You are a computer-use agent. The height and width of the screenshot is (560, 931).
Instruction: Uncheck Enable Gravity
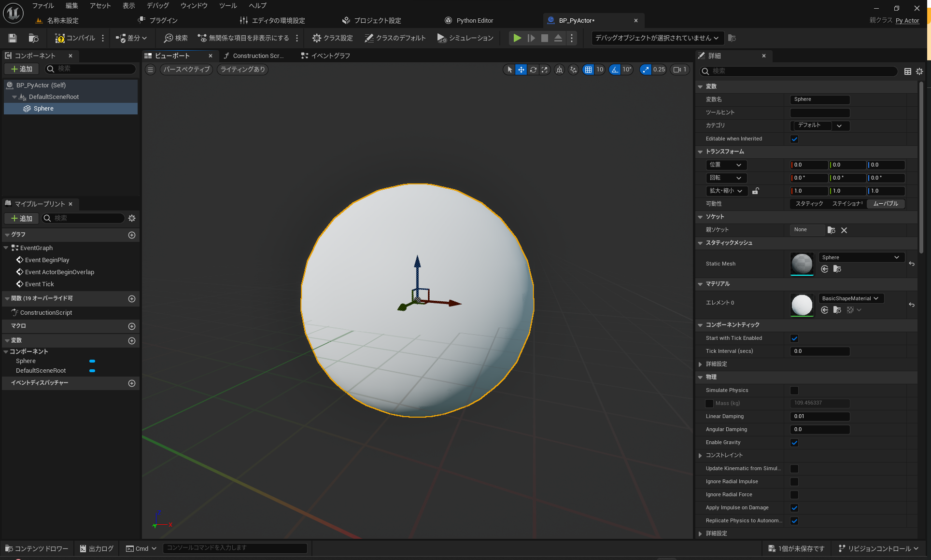coord(794,442)
